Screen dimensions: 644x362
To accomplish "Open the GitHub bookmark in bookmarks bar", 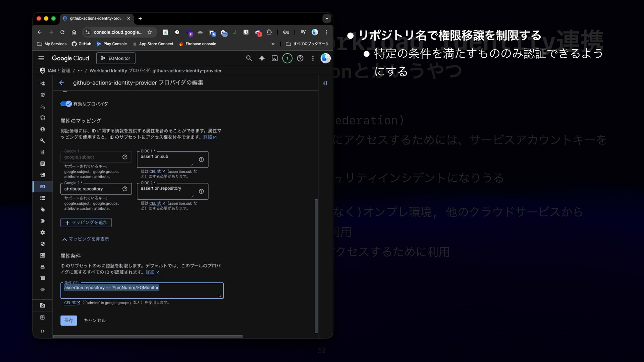I will [x=82, y=44].
